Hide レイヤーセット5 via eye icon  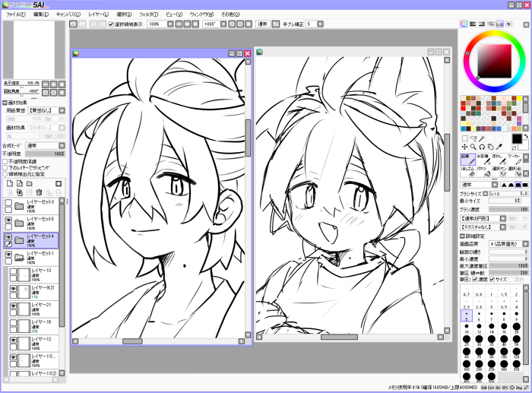pos(8,220)
